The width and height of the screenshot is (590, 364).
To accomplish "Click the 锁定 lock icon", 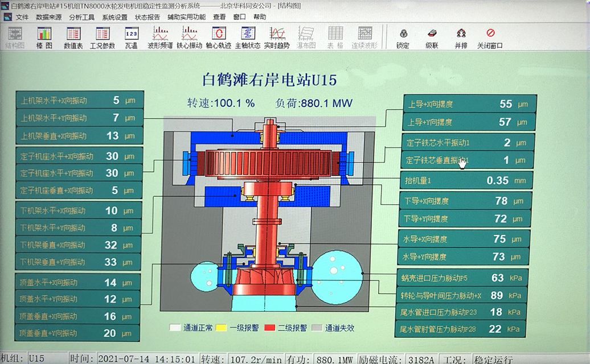I will (403, 38).
